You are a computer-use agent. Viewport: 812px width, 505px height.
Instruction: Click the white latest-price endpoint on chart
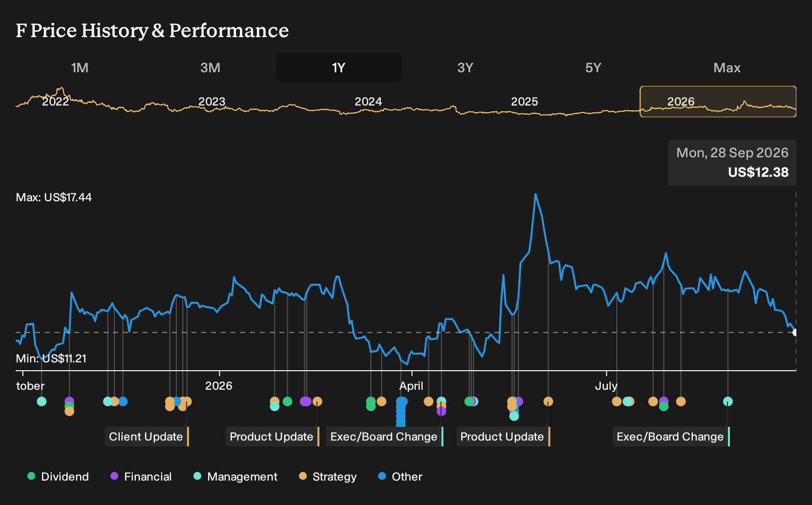[x=795, y=333]
